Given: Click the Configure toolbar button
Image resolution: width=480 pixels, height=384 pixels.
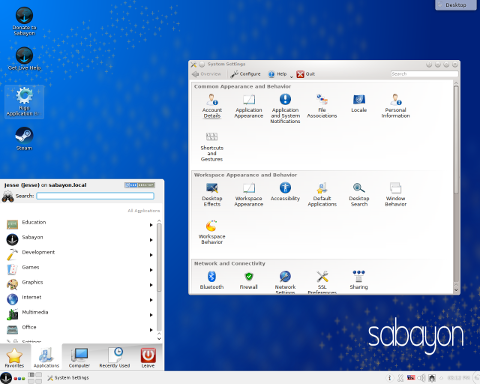Looking at the screenshot, I should coord(246,74).
